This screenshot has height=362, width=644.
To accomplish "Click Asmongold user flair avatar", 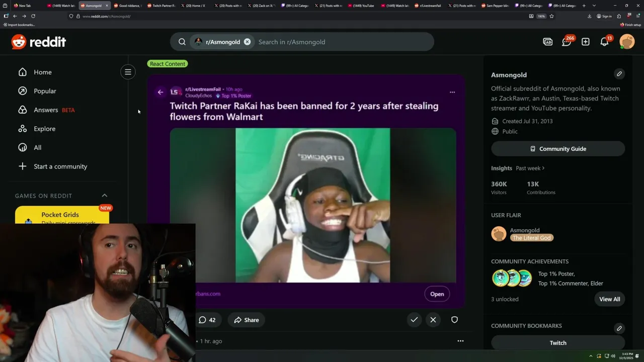I will coord(499,234).
